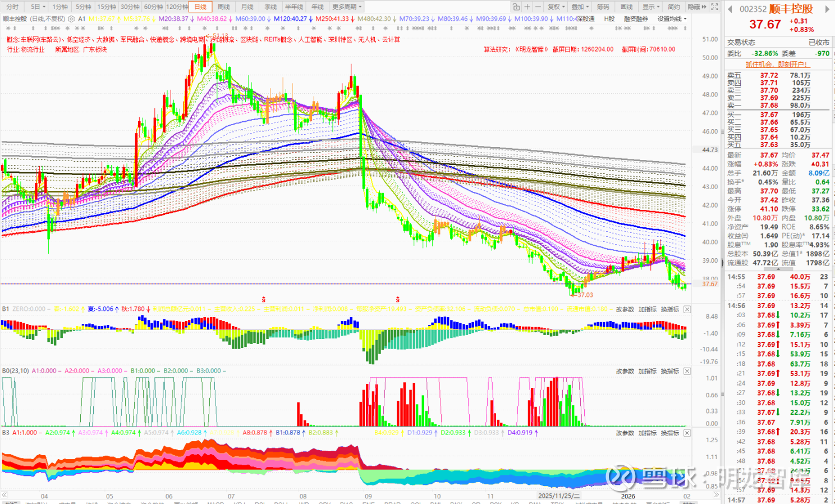This screenshot has width=835, height=504.
Task: Open 设置均线 moving average dropdown
Action: click(x=672, y=19)
